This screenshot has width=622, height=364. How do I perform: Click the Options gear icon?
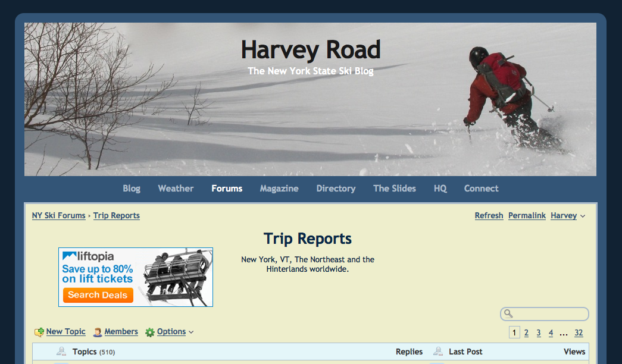point(150,332)
